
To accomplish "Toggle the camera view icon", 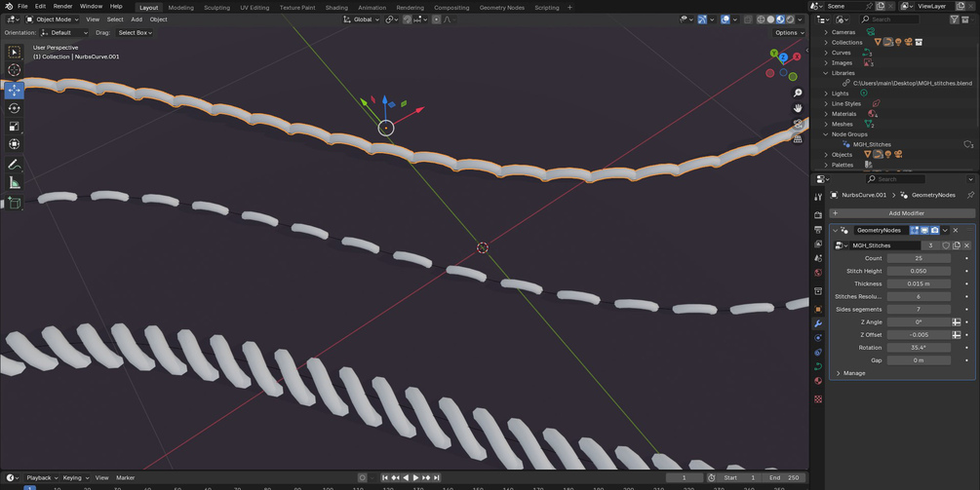I will (x=798, y=124).
